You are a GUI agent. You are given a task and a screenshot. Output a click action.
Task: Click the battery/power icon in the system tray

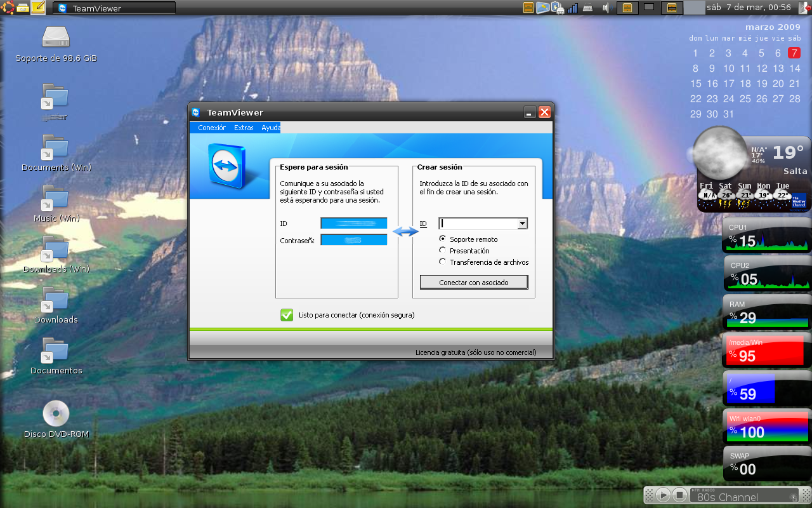(556, 8)
